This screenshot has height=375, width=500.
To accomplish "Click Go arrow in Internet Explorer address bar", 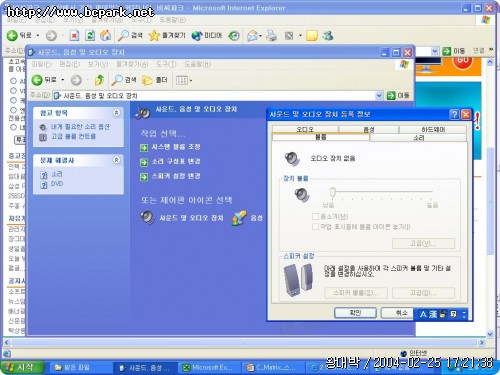I will (454, 51).
